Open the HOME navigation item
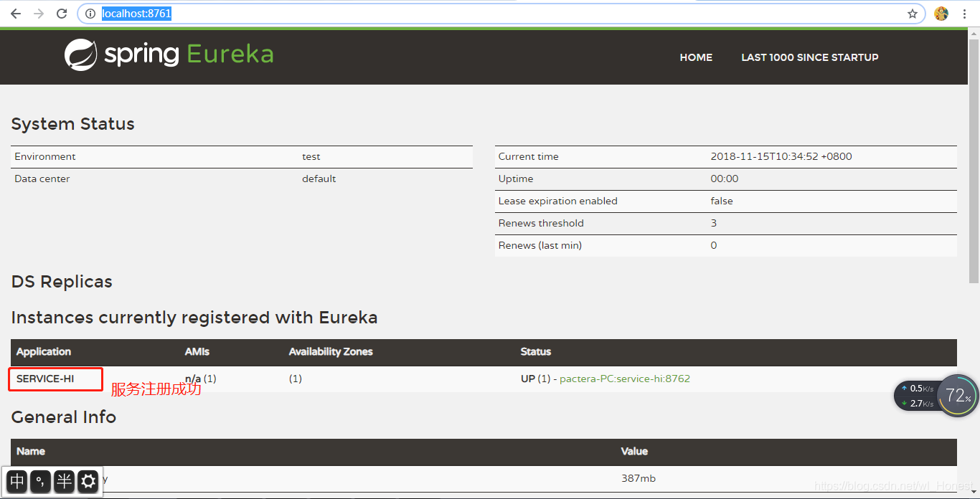Image resolution: width=980 pixels, height=499 pixels. (696, 57)
